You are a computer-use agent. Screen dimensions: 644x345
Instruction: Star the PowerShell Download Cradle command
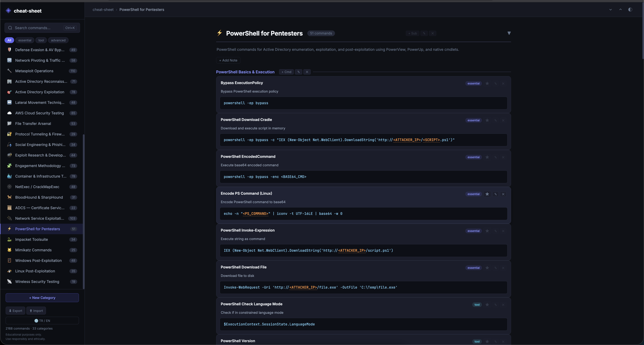point(487,120)
